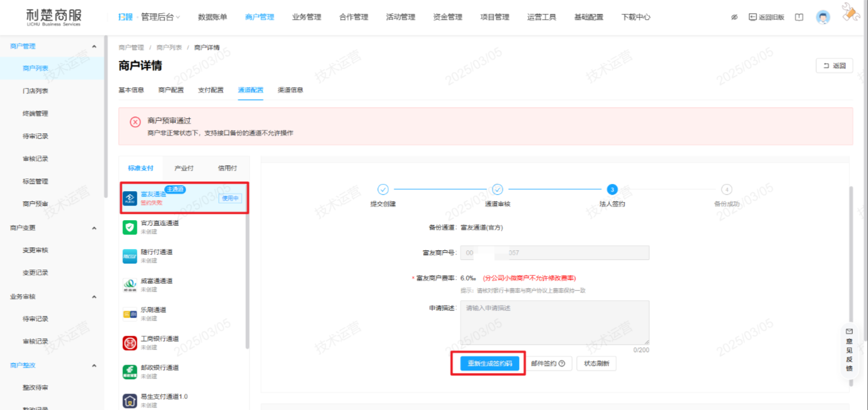Click the 利楚商服 logo
This screenshot has height=410, width=868.
coord(53,17)
